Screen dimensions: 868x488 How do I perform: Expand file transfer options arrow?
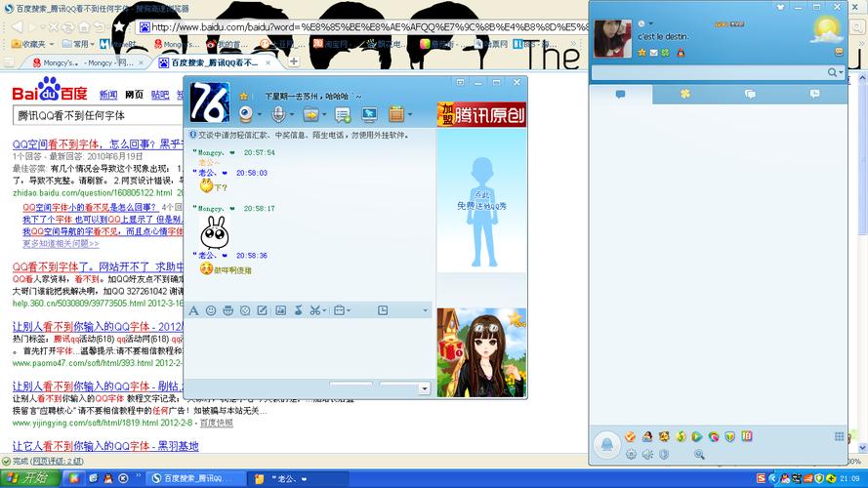[x=324, y=115]
